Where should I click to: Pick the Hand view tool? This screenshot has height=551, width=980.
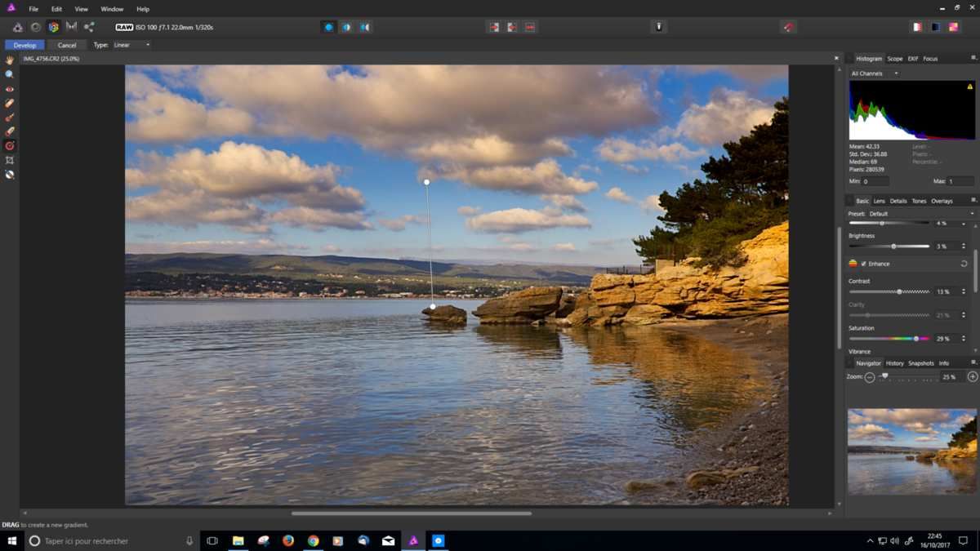[10, 60]
